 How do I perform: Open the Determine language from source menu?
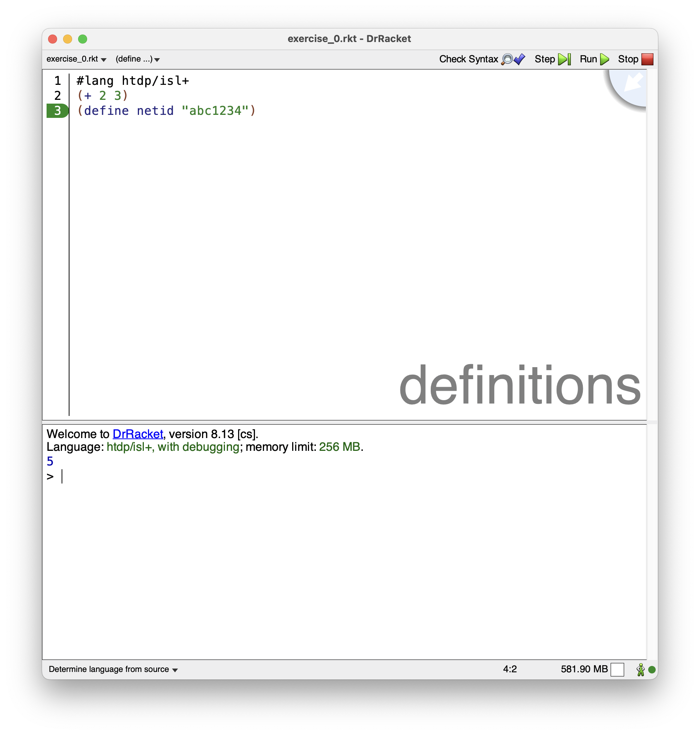click(x=113, y=669)
